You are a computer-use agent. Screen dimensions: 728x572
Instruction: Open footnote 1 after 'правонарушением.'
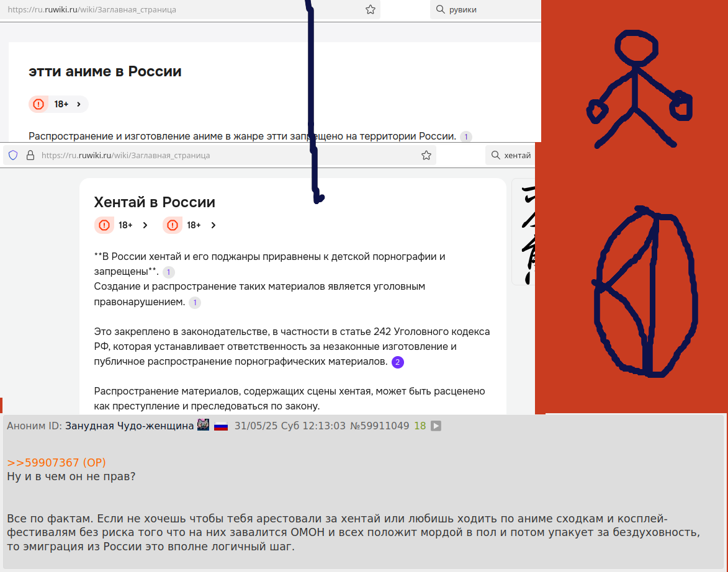tap(195, 303)
